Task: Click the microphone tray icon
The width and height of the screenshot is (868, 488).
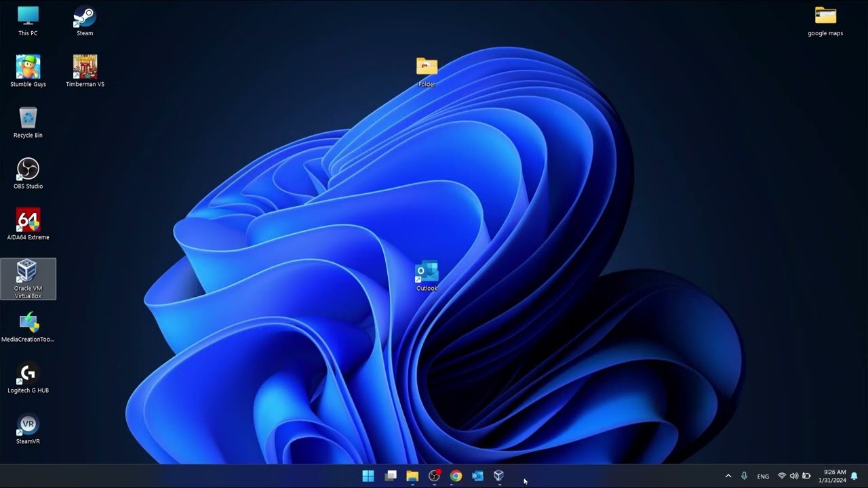Action: coord(744,476)
